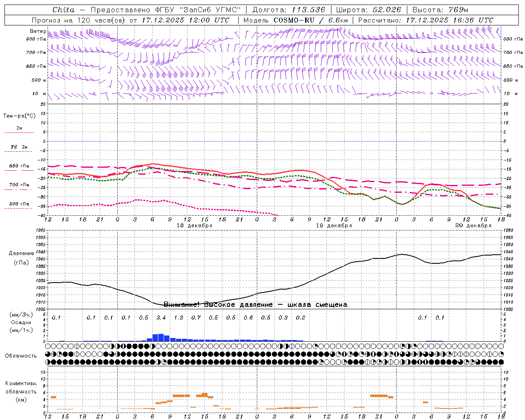Viewport: 525px width, 420px height.
Task: Click "Рассчитано: 17.12.2025 16:36 UTC" timestamp
Action: (x=426, y=20)
